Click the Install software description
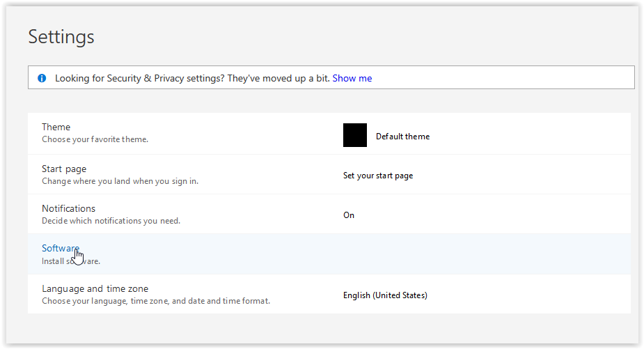The width and height of the screenshot is (644, 349). coord(70,261)
